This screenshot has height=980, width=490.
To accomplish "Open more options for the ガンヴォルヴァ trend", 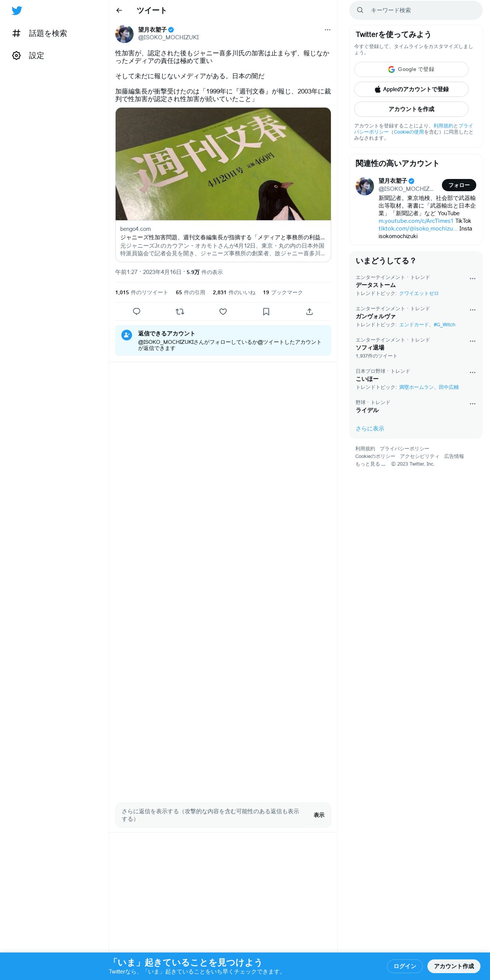I will [472, 310].
